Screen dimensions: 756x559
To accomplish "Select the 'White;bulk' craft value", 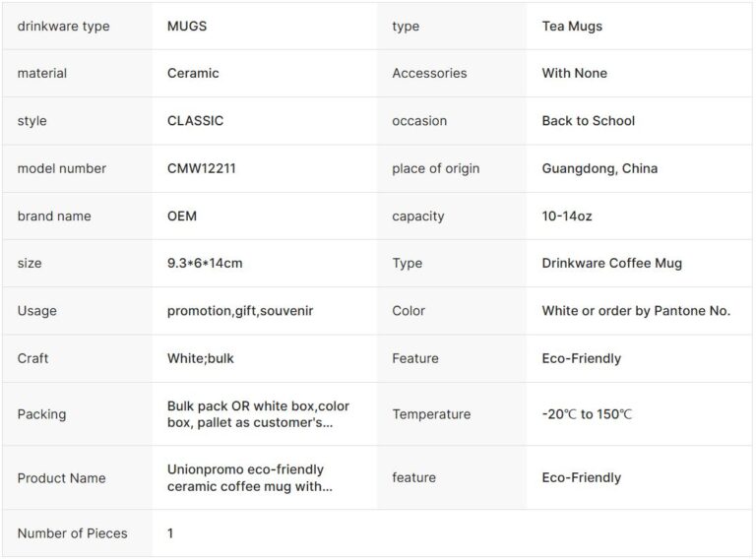I will coord(201,358).
